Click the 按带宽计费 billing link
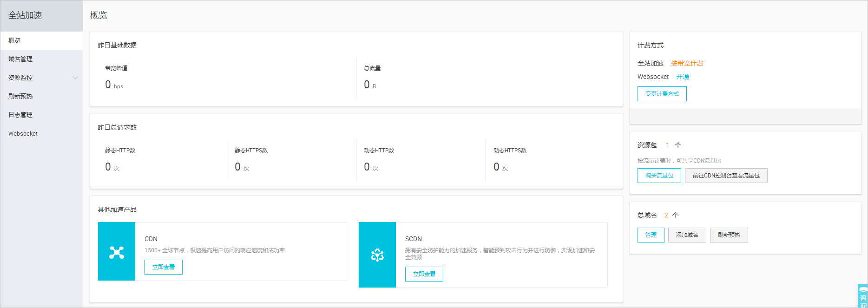The height and width of the screenshot is (308, 868). pos(687,63)
